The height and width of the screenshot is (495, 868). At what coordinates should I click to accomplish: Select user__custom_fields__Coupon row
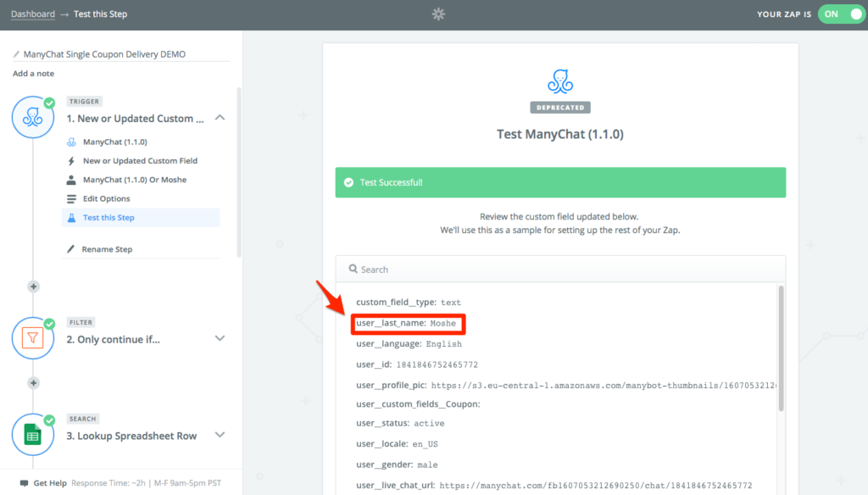click(x=418, y=404)
